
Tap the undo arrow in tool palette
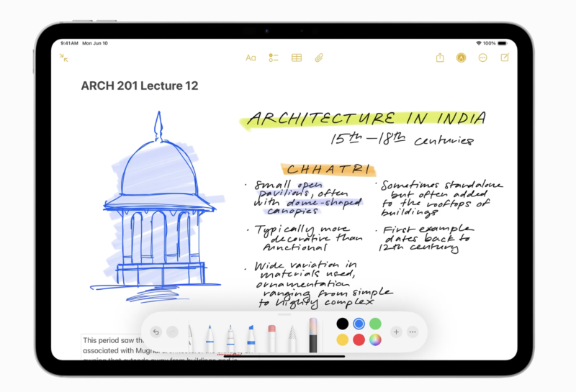[156, 332]
